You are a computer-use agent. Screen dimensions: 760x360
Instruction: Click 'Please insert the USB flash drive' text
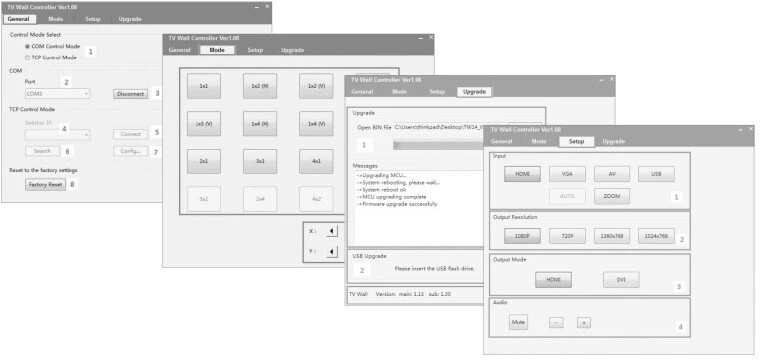(434, 268)
